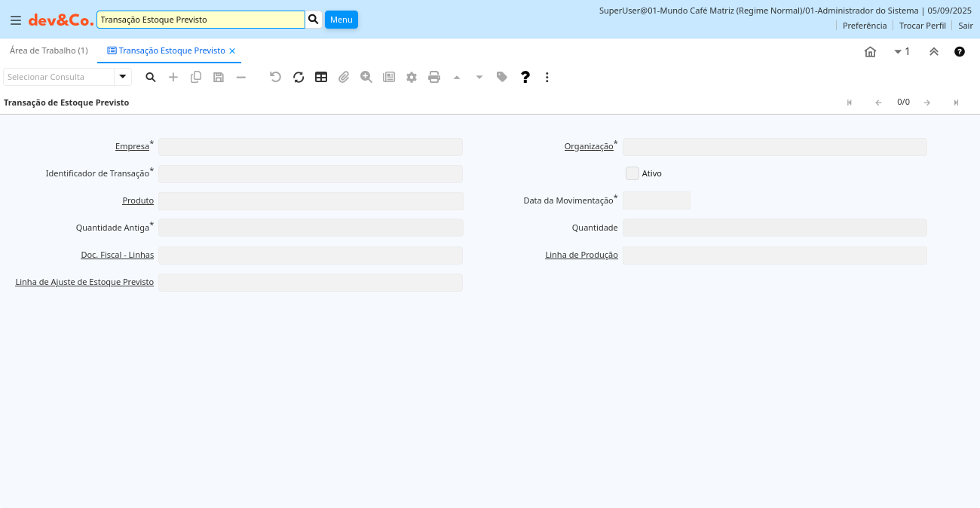Open the hamburger menu icon

click(15, 20)
